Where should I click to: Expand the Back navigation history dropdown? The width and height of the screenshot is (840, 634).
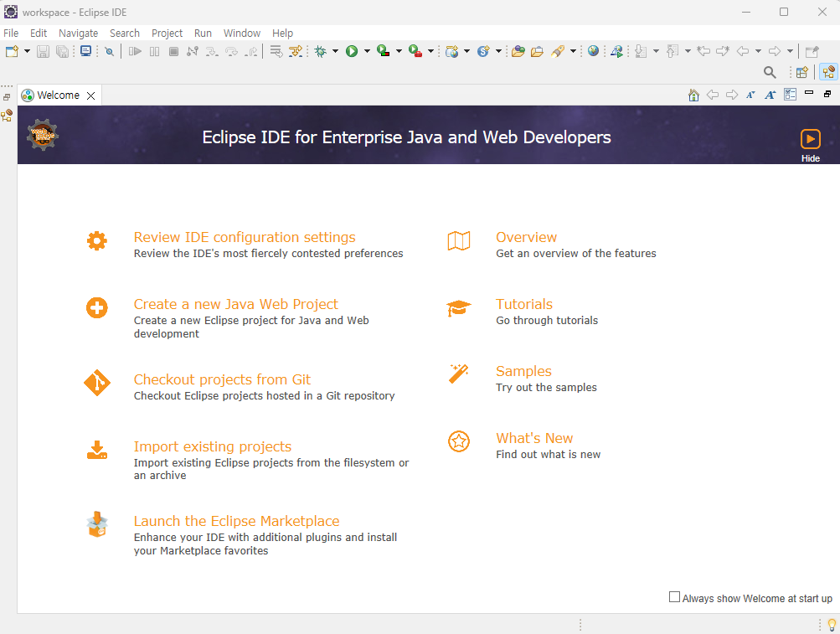tap(758, 51)
